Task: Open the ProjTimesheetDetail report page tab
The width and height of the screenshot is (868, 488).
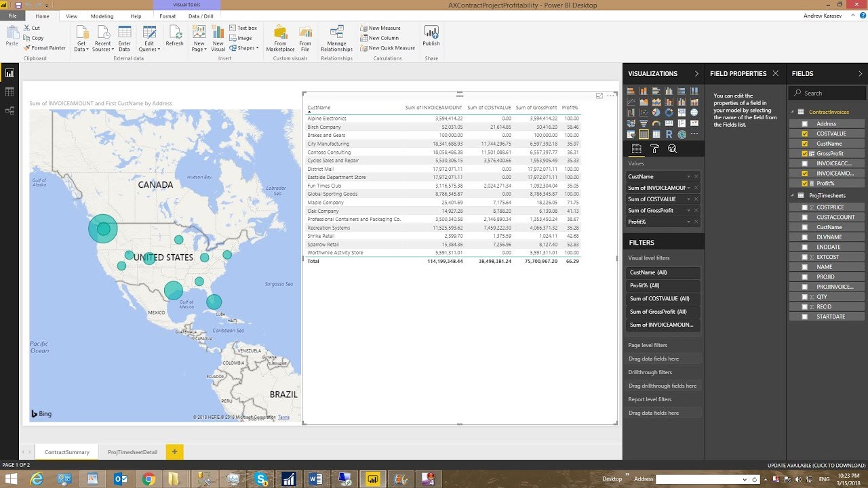Action: coord(132,452)
